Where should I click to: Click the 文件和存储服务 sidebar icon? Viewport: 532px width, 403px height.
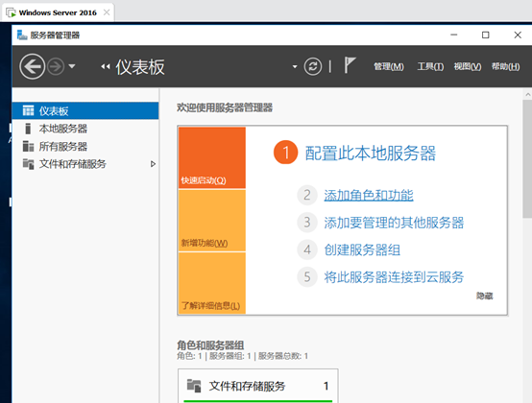click(x=28, y=164)
